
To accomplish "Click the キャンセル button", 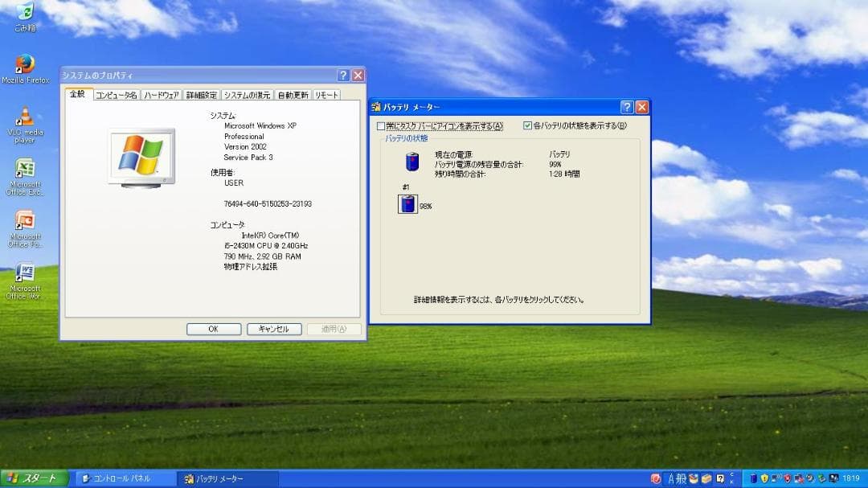I will (x=273, y=329).
